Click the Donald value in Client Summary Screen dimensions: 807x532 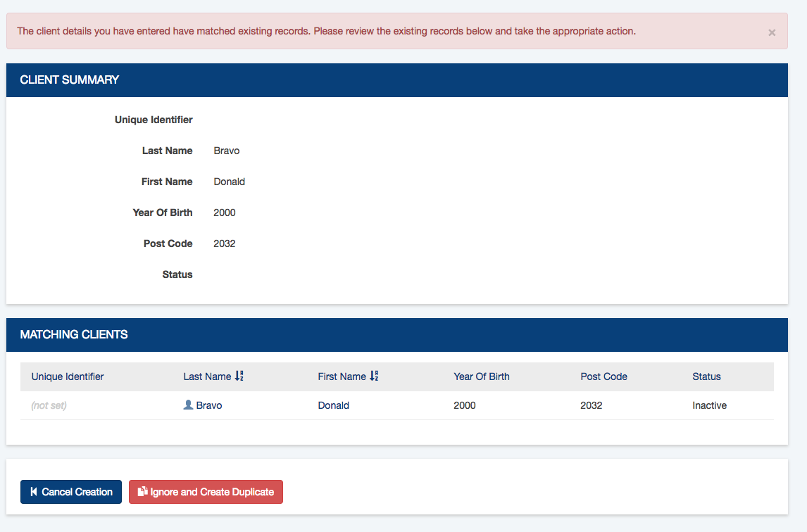pos(229,182)
